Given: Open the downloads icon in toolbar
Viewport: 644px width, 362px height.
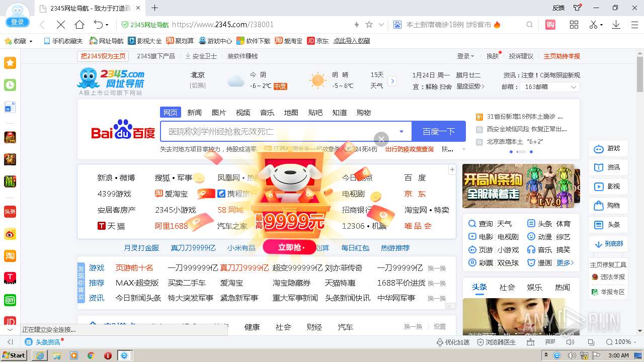Looking at the screenshot, I should click(616, 25).
